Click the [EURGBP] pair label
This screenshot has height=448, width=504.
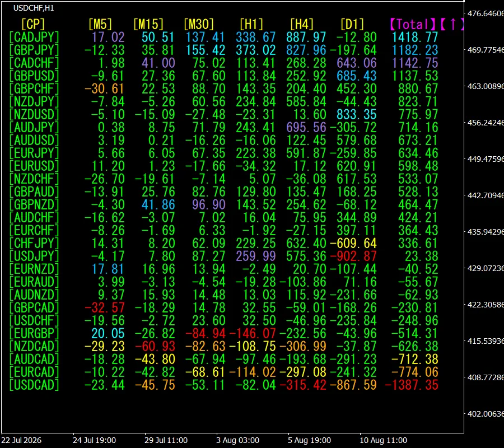(x=34, y=333)
